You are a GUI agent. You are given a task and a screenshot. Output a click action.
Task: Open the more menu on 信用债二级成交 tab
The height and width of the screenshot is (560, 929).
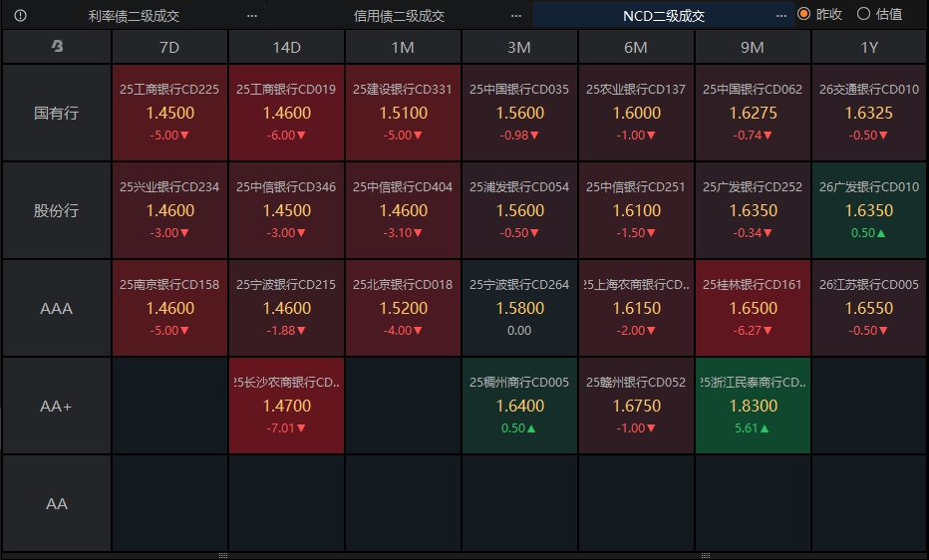[x=516, y=16]
